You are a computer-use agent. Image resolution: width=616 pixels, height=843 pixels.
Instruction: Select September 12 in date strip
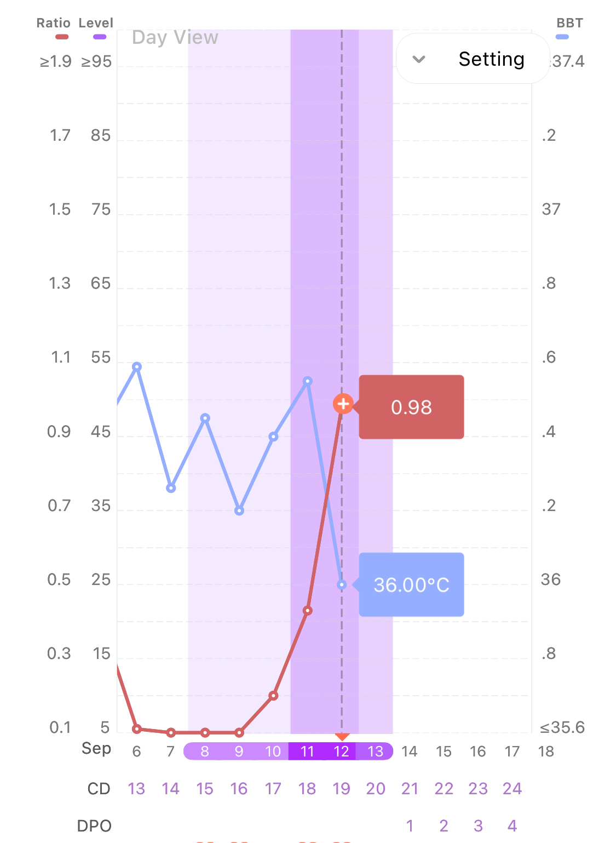click(x=341, y=751)
